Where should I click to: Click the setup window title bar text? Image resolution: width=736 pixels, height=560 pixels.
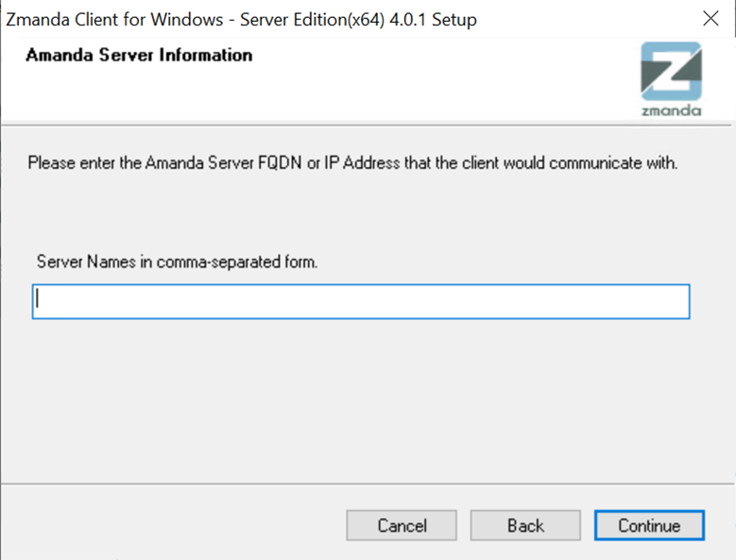[241, 20]
